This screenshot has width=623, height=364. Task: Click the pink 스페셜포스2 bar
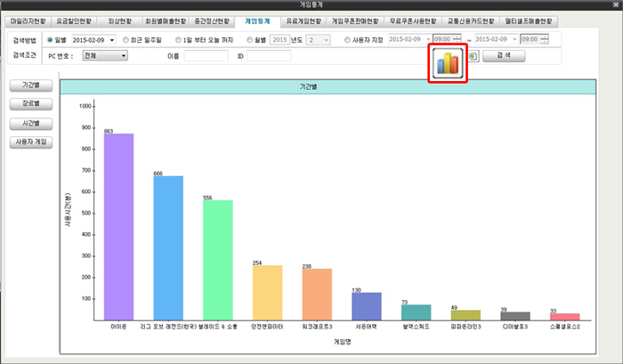coord(564,317)
